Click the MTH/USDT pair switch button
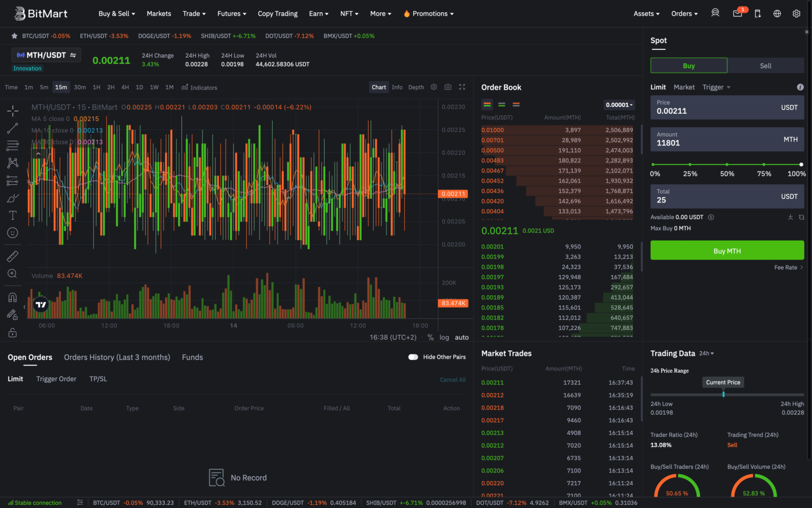The width and height of the screenshot is (812, 508). click(x=47, y=55)
